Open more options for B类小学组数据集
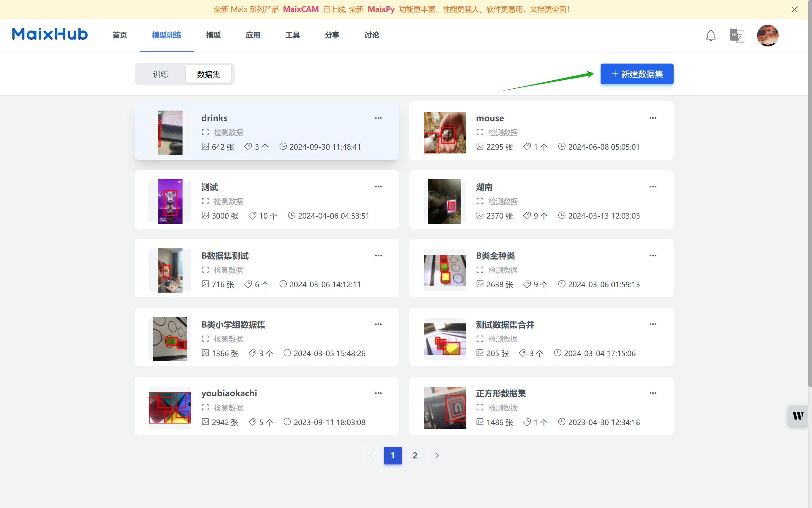Image resolution: width=812 pixels, height=508 pixels. click(x=378, y=324)
